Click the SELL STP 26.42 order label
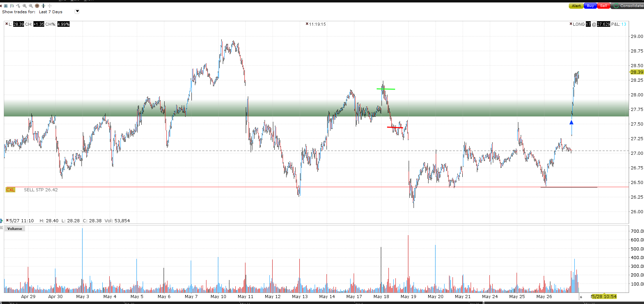 (41, 190)
